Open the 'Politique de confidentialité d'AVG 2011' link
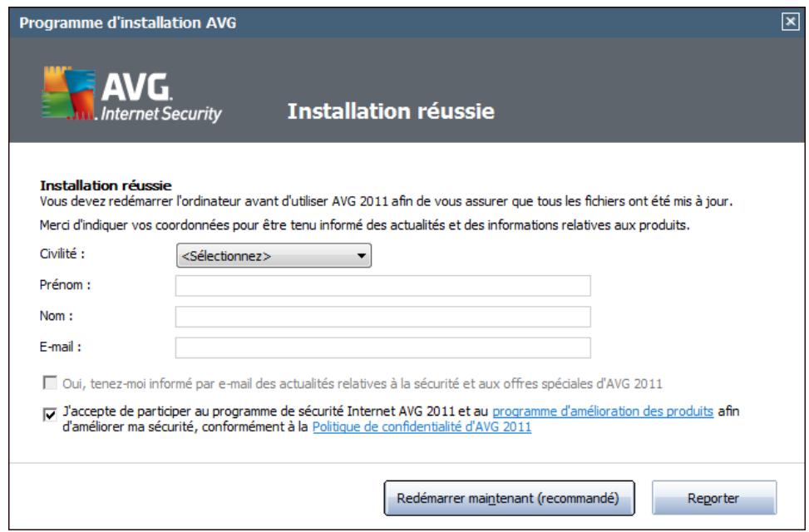 pos(422,427)
